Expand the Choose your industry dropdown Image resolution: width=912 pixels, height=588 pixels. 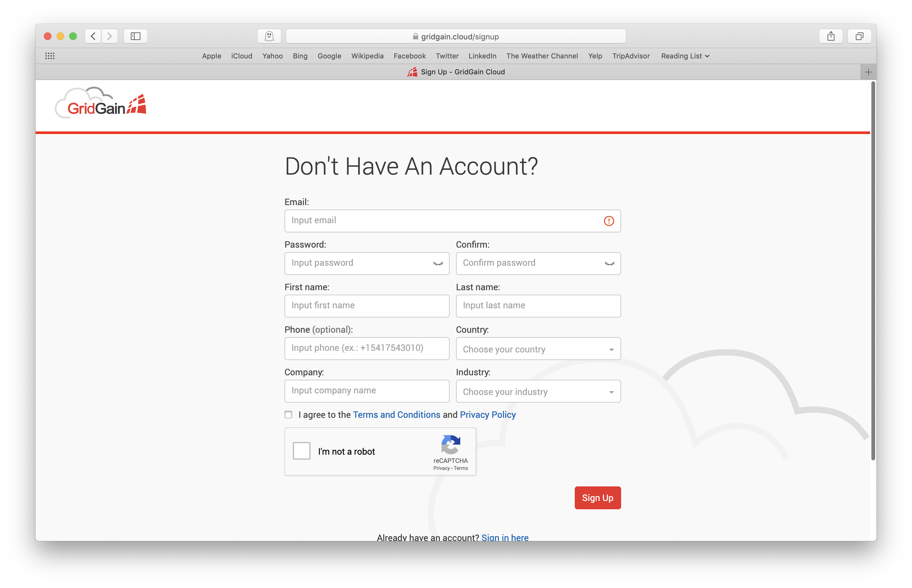click(538, 391)
